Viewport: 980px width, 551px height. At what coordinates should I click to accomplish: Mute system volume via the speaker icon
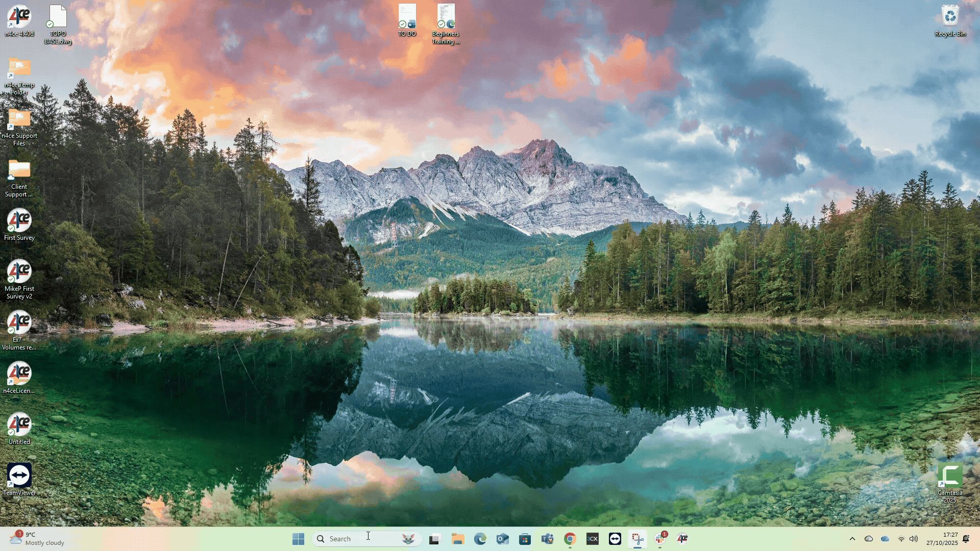point(914,538)
